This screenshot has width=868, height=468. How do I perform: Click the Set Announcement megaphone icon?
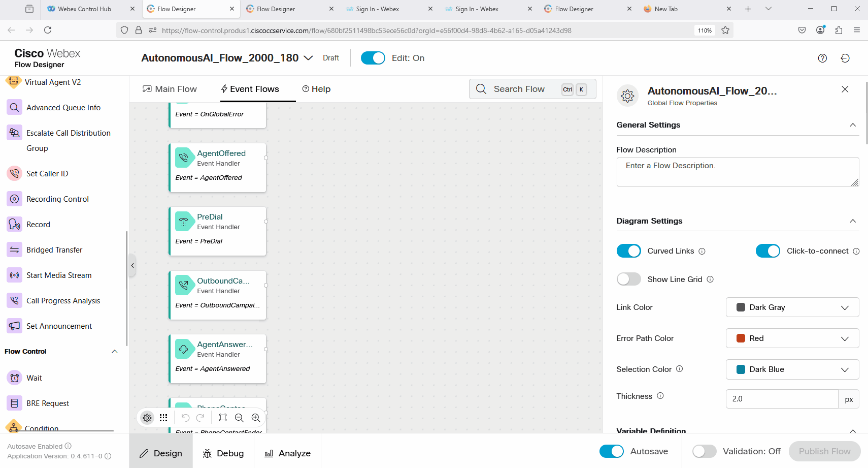click(x=14, y=326)
